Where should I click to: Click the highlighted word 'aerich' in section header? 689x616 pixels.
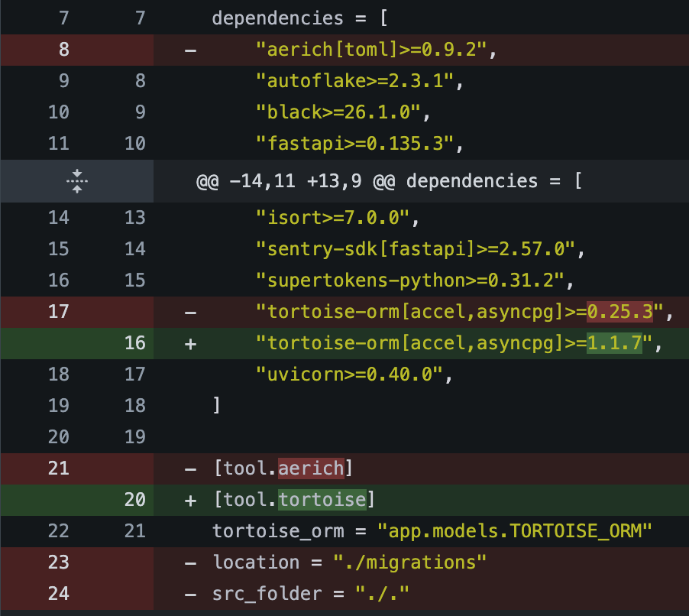pyautogui.click(x=311, y=468)
